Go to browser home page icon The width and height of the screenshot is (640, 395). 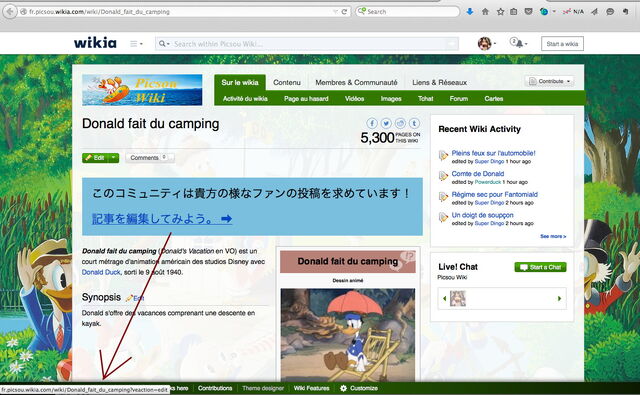point(485,11)
